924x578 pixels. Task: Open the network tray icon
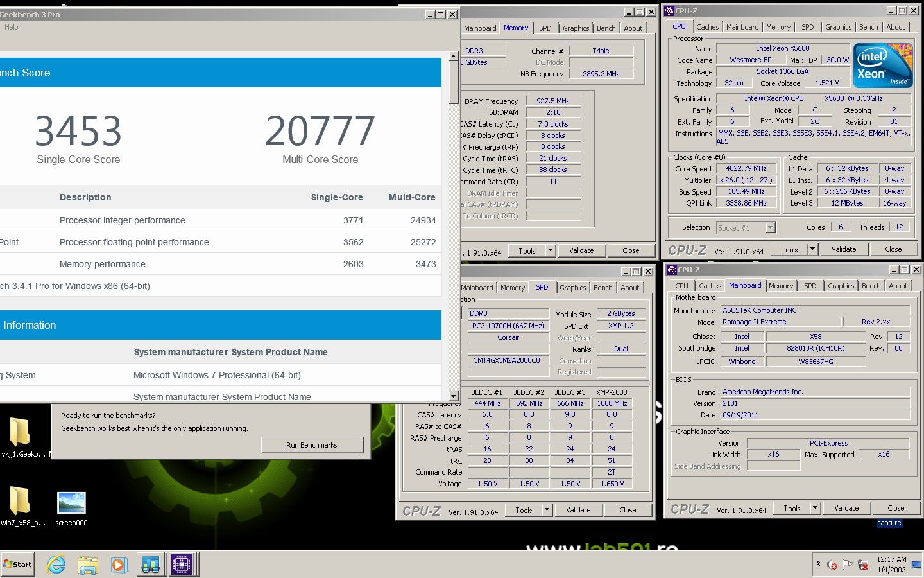pos(864,565)
